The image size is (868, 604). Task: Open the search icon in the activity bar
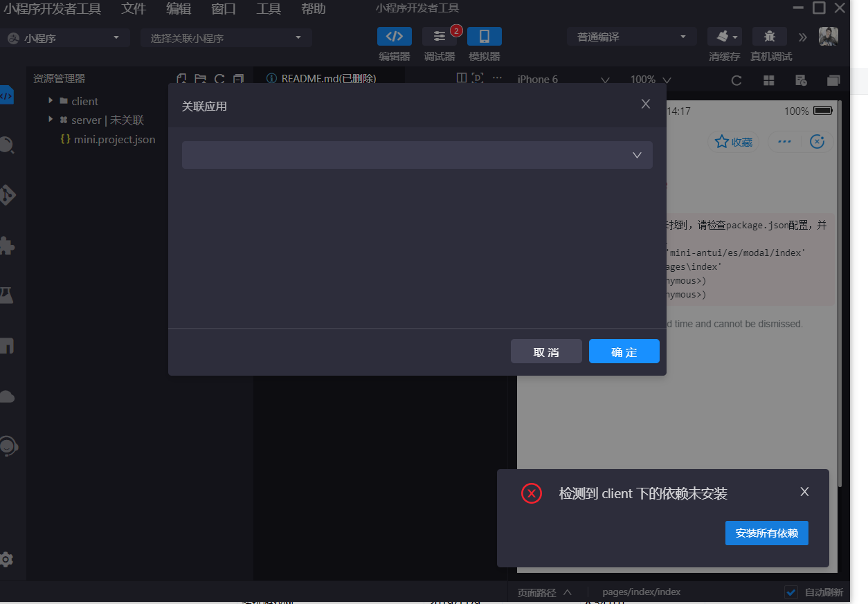click(6, 145)
